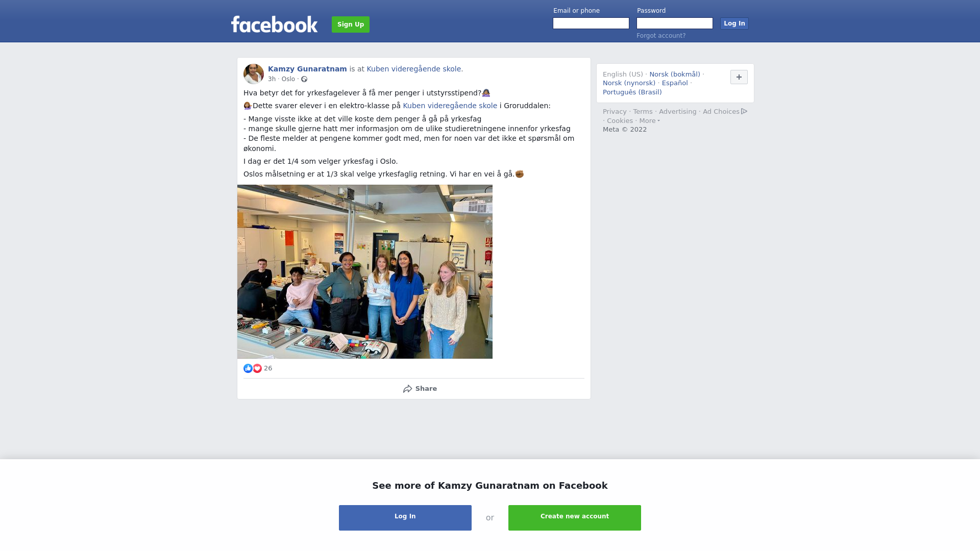The width and height of the screenshot is (980, 551).
Task: Click the green Sign Up button
Action: (x=351, y=24)
